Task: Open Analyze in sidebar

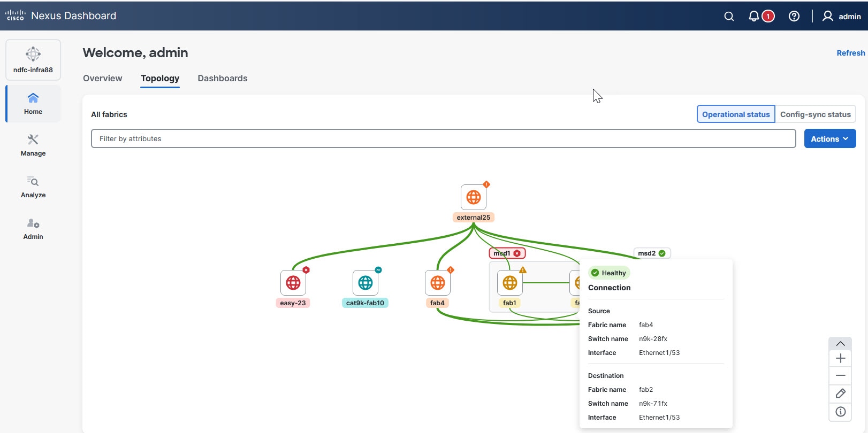Action: coord(33,187)
